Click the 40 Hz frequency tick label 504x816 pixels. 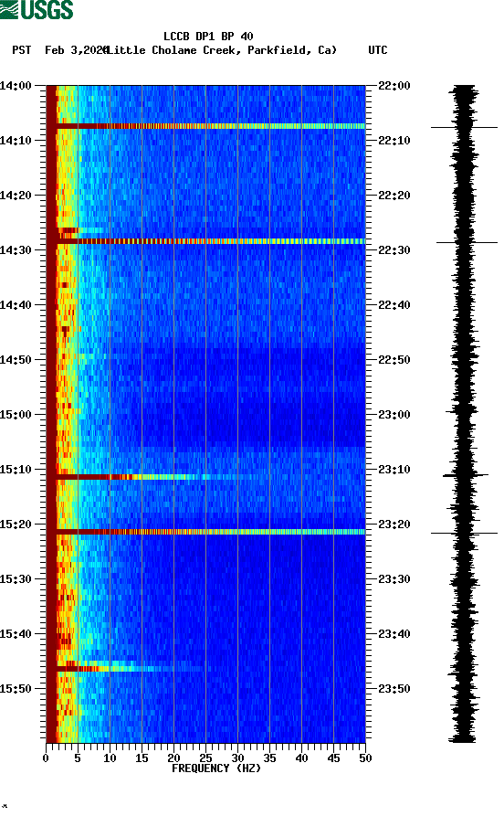point(301,758)
